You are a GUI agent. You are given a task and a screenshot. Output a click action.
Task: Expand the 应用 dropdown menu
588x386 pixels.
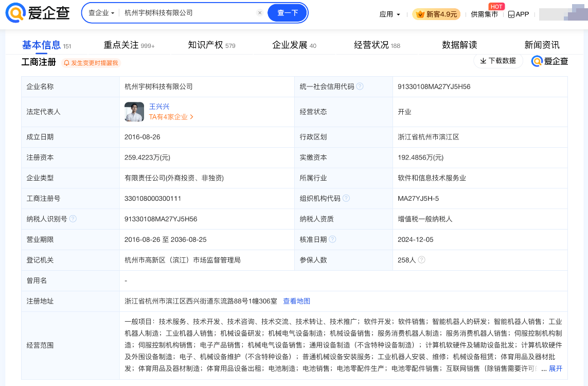[x=389, y=14]
